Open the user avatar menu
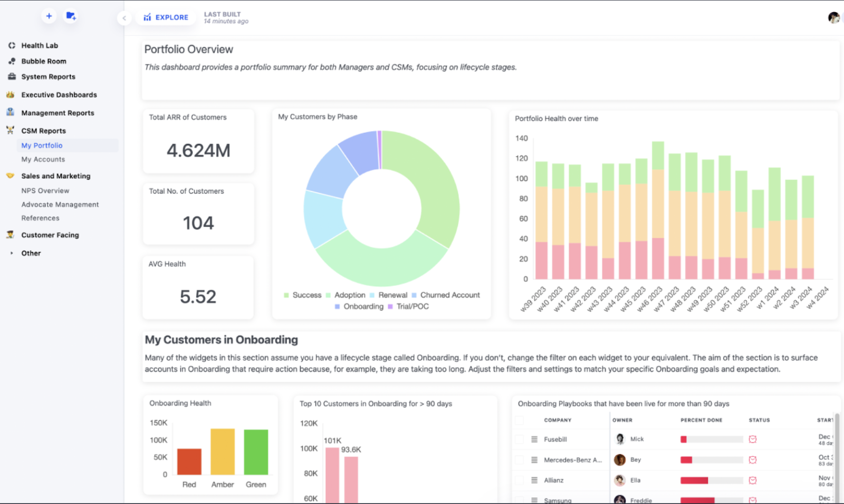Screen dimensions: 844x504 point(833,18)
